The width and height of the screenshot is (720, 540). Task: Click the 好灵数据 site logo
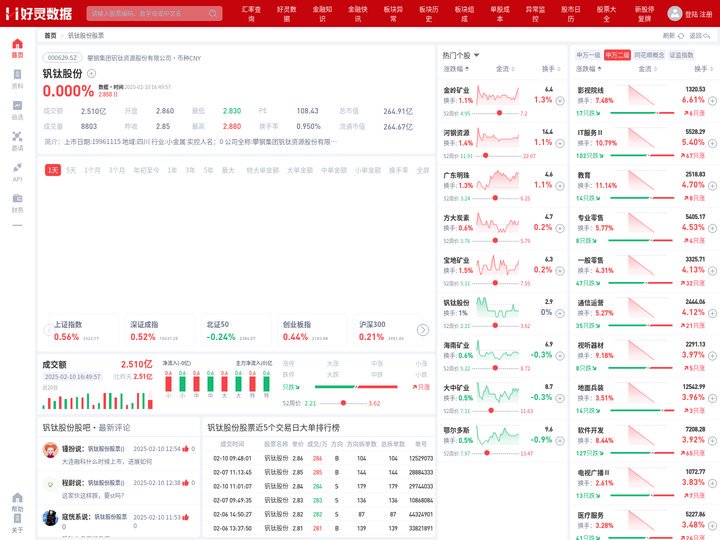point(39,13)
